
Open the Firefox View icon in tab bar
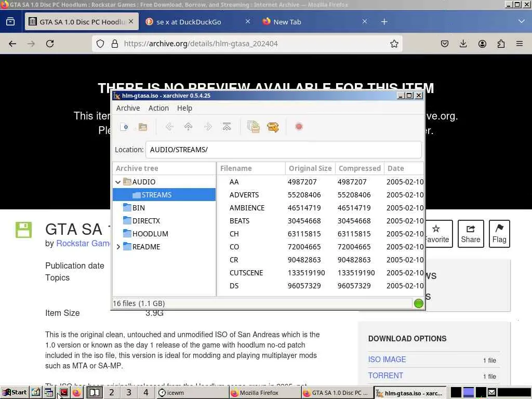coord(10,22)
